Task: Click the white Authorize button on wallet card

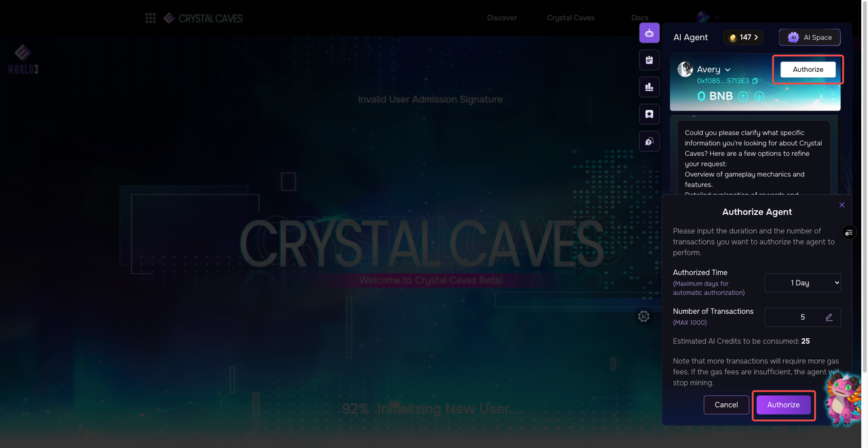Action: point(808,69)
